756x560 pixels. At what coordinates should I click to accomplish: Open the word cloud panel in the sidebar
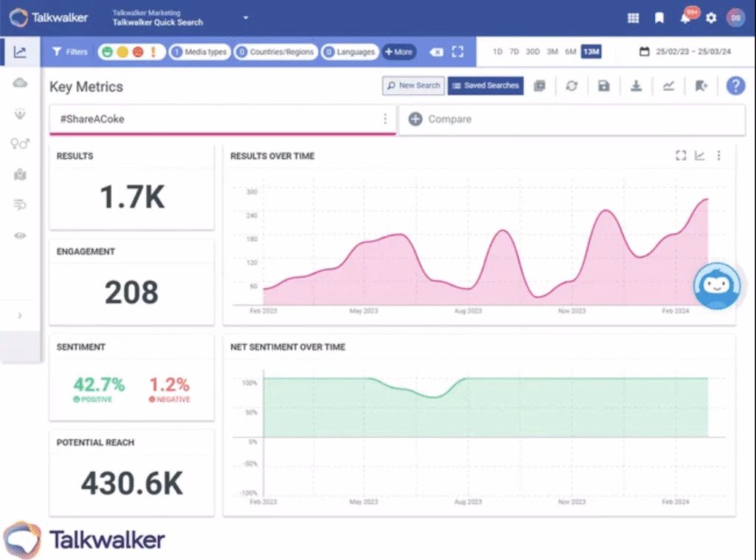(21, 83)
